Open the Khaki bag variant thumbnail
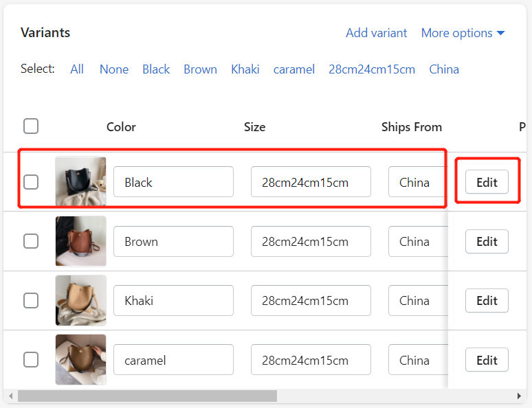 80,300
